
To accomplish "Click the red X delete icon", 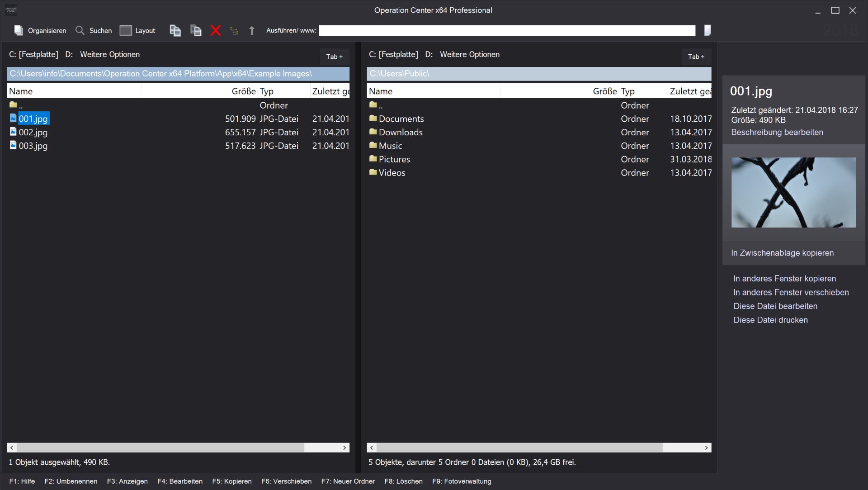I will pos(216,30).
